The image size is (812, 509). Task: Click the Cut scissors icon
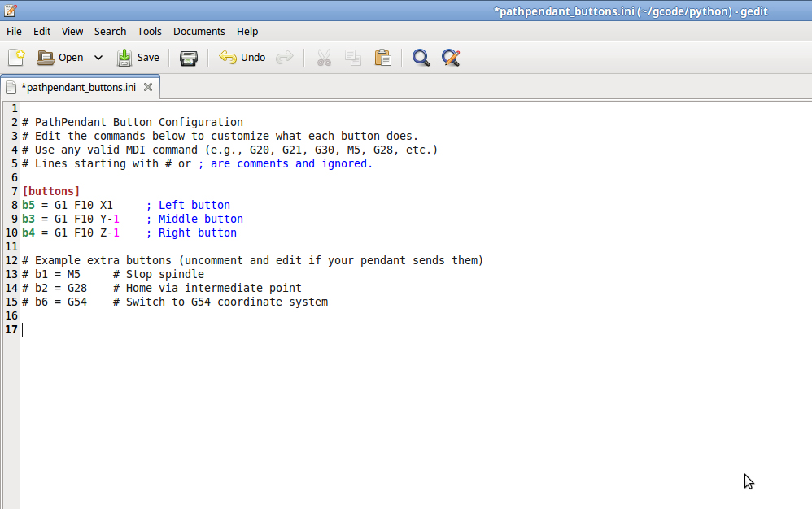tap(324, 58)
